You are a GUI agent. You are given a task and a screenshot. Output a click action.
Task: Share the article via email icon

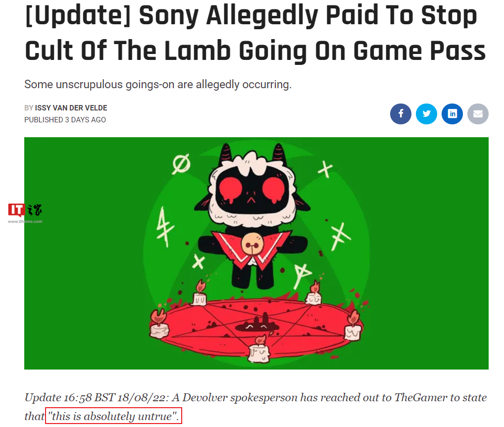(x=478, y=114)
